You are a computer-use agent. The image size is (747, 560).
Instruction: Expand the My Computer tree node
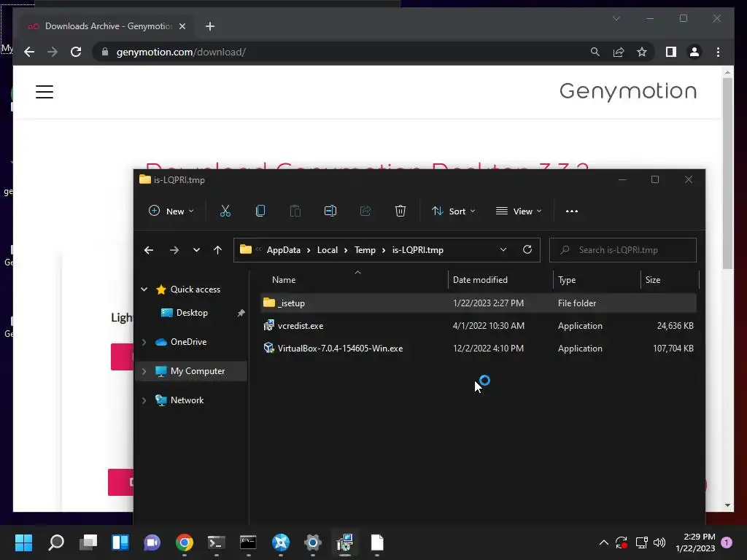[x=144, y=371]
